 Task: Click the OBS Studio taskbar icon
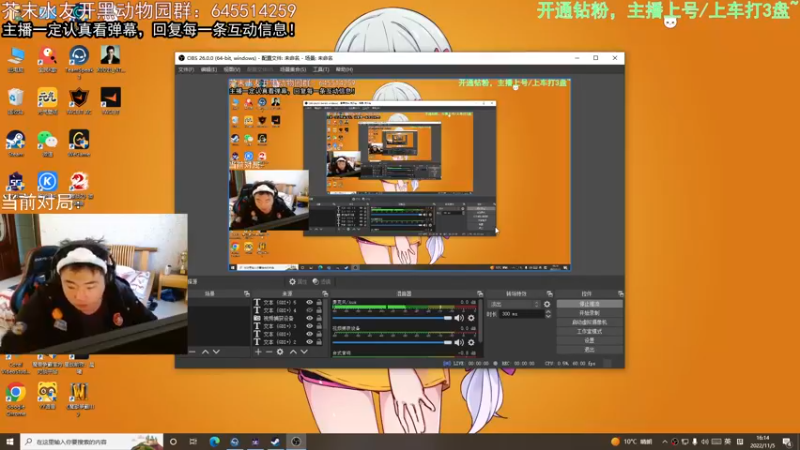(296, 441)
